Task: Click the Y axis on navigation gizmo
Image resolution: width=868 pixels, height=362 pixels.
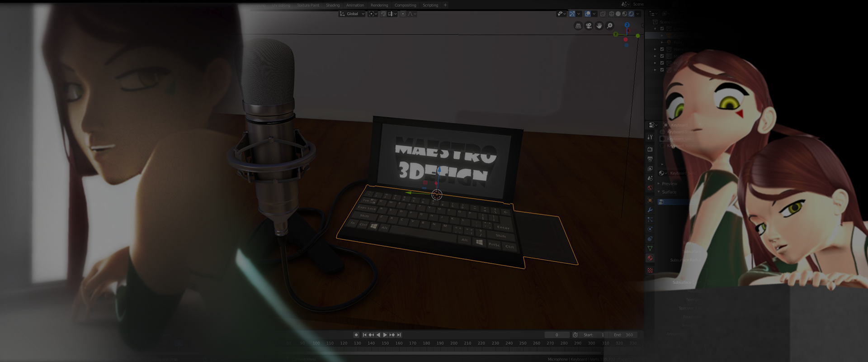Action: click(616, 34)
